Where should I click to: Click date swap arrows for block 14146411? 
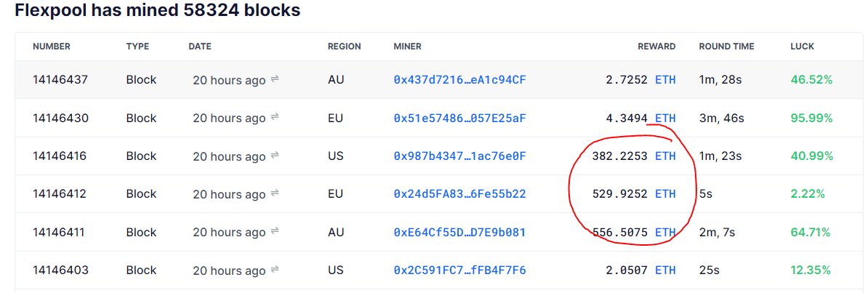[x=275, y=232]
